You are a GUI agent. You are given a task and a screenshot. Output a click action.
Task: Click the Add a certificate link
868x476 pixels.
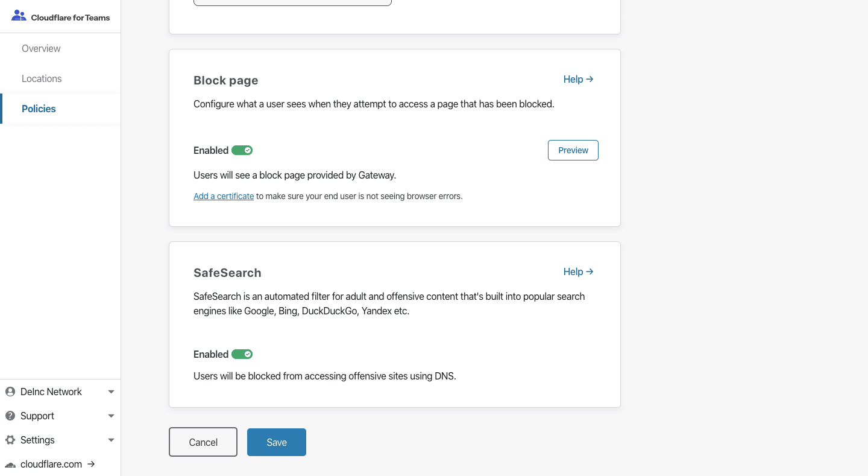tap(224, 196)
